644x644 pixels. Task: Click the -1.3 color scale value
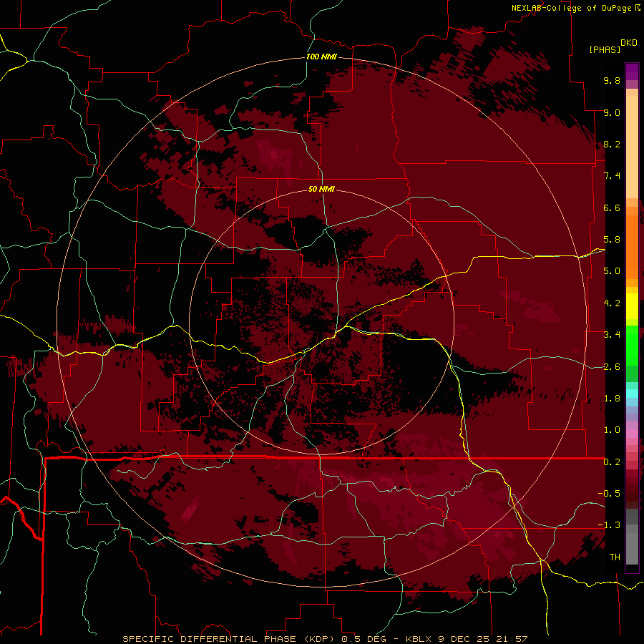pyautogui.click(x=609, y=525)
